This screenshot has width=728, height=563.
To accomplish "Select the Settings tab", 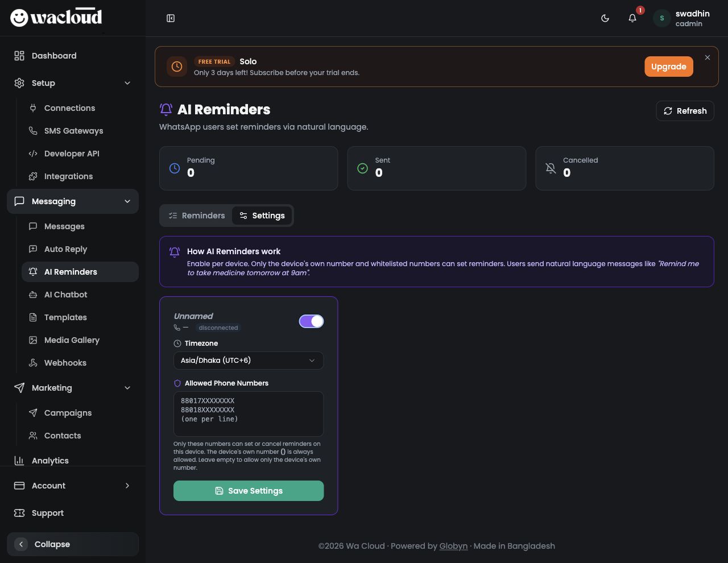I will [x=262, y=216].
